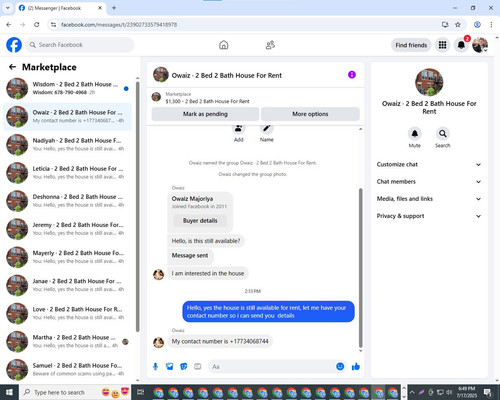Open Mayerly's house rental conversation
Screen dimensions: 500x400
67,257
